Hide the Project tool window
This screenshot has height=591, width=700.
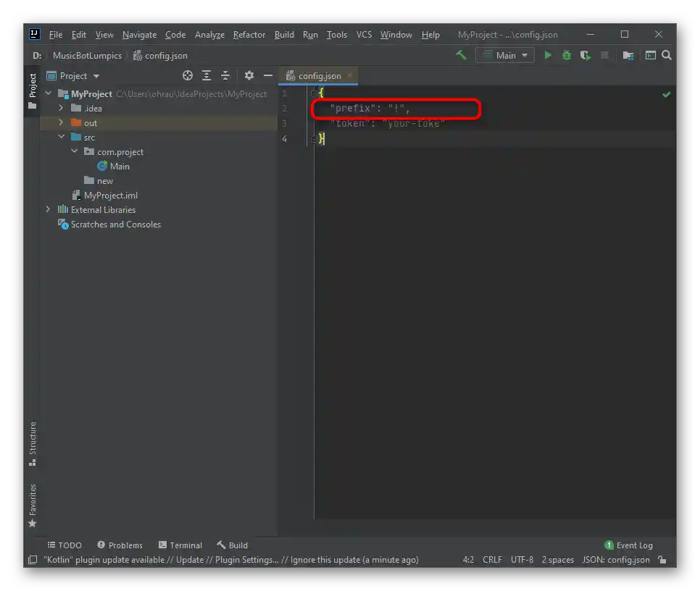(267, 75)
